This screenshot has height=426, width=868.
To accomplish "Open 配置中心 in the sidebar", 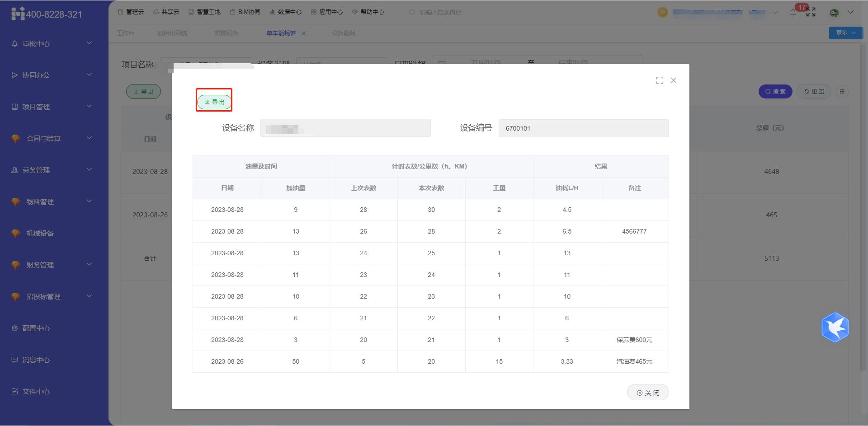I will click(x=36, y=328).
